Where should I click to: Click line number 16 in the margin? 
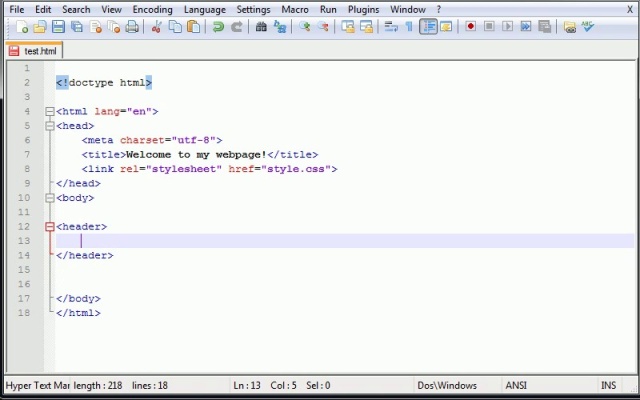tap(25, 284)
